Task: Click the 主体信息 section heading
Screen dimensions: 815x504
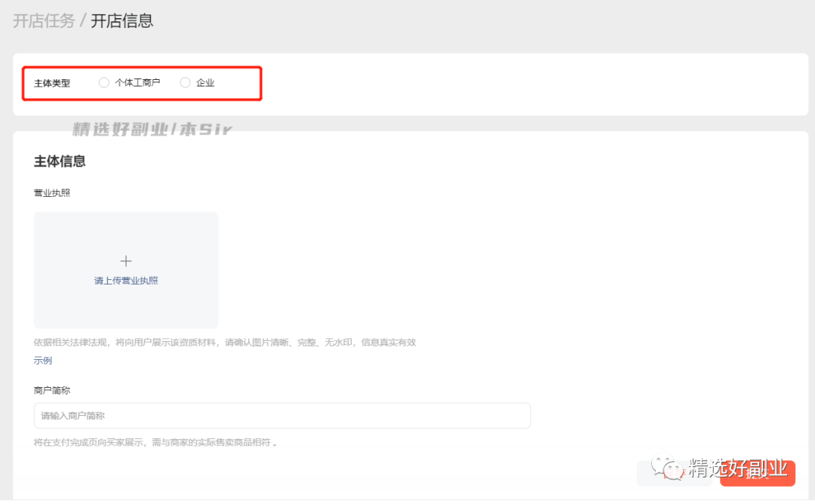Action: tap(60, 161)
